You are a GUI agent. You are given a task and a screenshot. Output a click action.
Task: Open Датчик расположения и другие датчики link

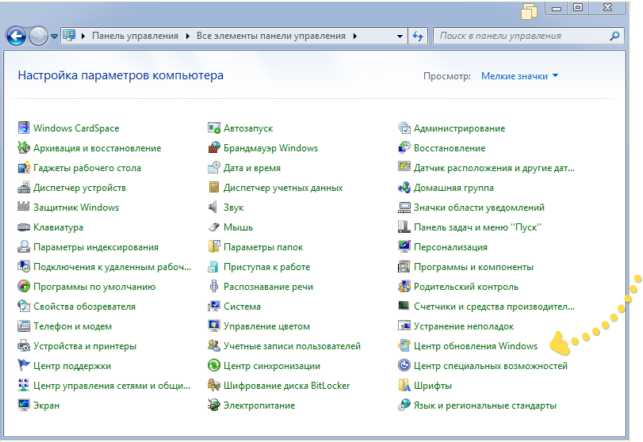pyautogui.click(x=494, y=168)
